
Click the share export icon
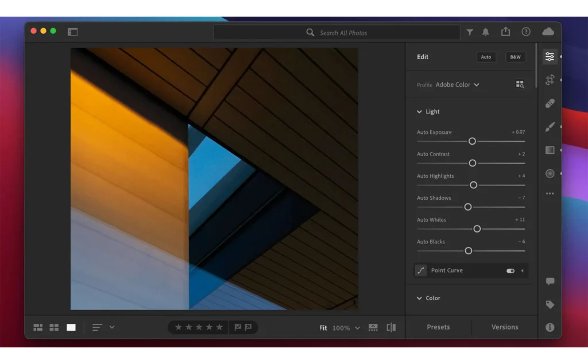(505, 32)
